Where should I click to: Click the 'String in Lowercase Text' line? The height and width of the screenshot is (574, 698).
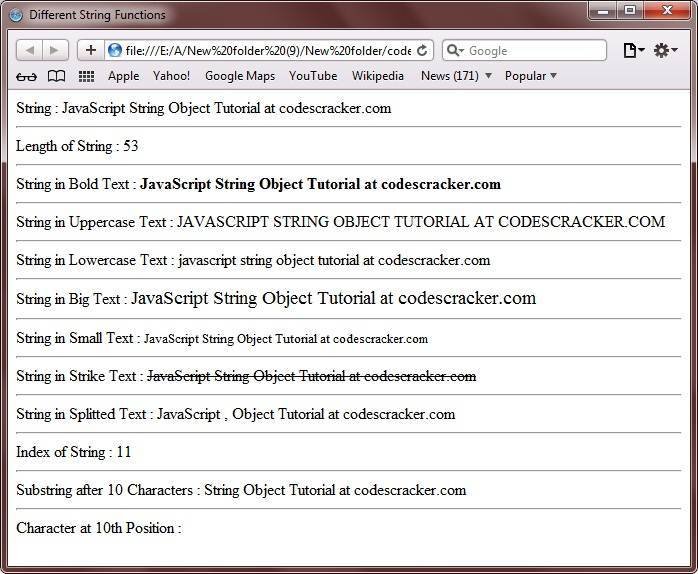click(253, 260)
